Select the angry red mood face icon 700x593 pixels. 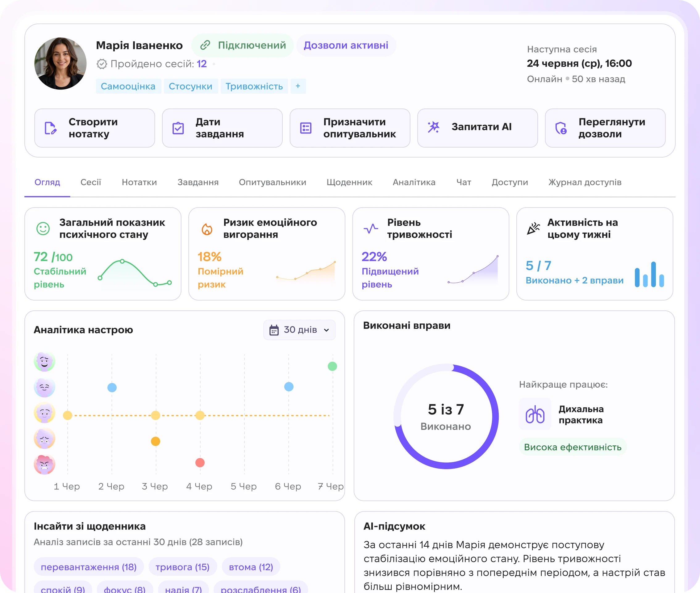click(44, 464)
